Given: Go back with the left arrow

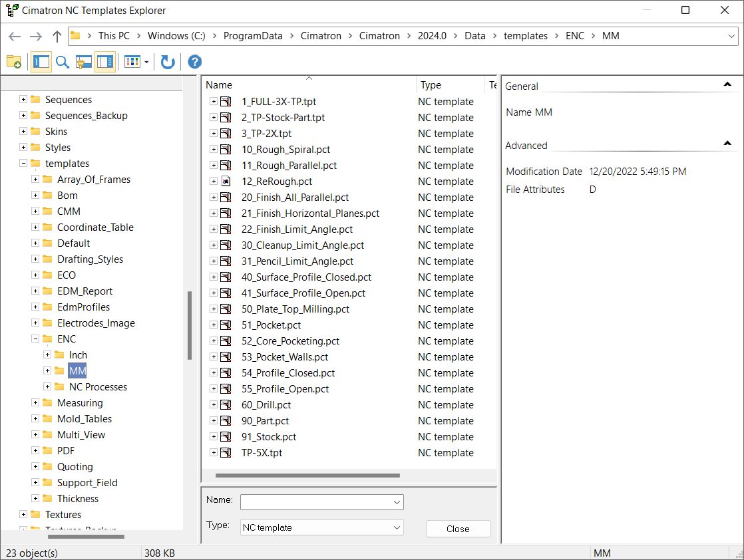Looking at the screenshot, I should (15, 36).
